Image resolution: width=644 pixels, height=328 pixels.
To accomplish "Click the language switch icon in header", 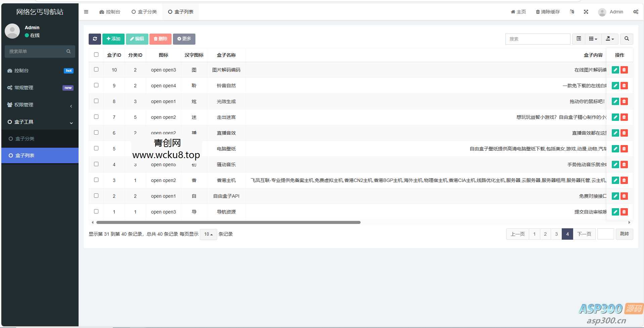I will pyautogui.click(x=572, y=12).
